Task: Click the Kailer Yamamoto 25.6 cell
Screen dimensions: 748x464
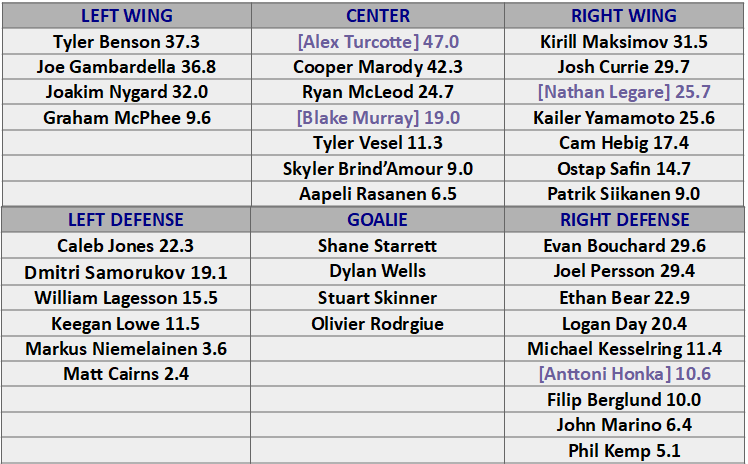Action: pyautogui.click(x=624, y=118)
